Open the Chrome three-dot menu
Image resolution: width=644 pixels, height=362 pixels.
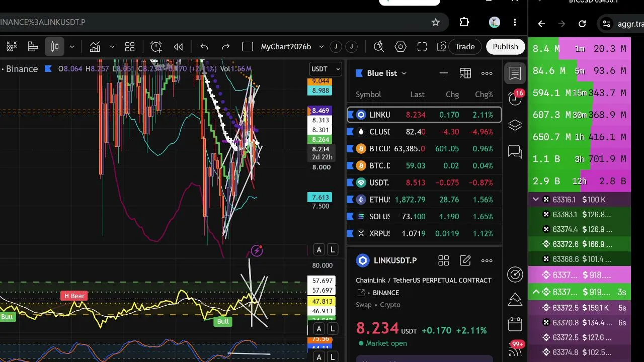point(515,22)
